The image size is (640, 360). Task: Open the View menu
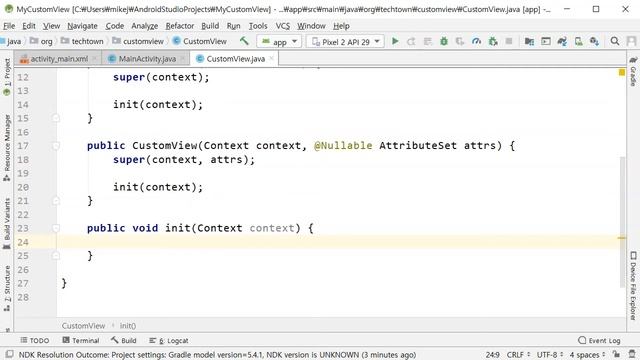[51, 26]
